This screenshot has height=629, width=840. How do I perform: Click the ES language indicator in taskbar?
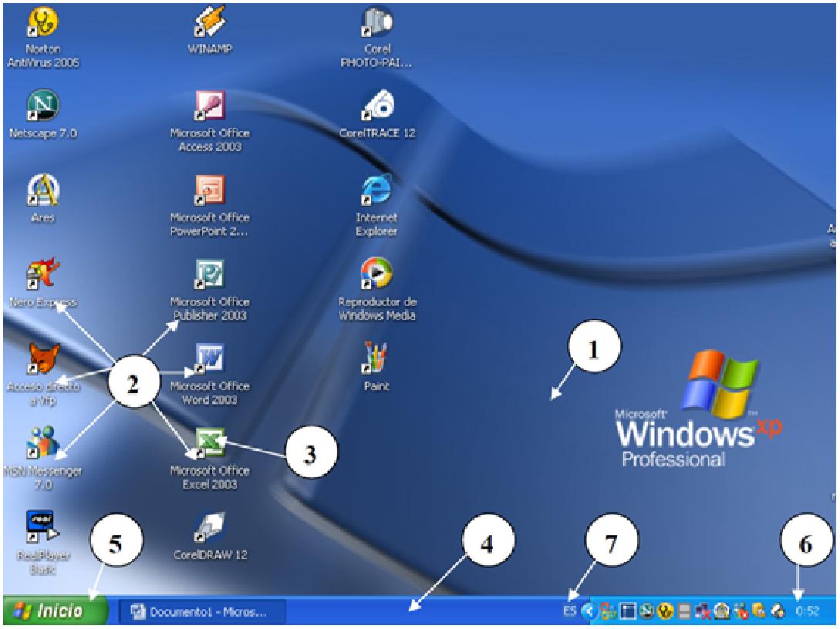pos(570,610)
